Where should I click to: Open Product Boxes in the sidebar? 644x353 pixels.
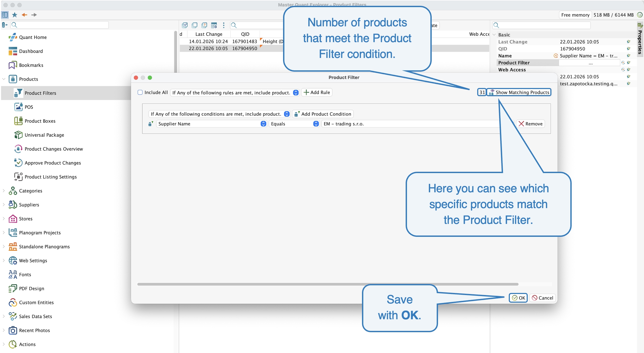40,121
